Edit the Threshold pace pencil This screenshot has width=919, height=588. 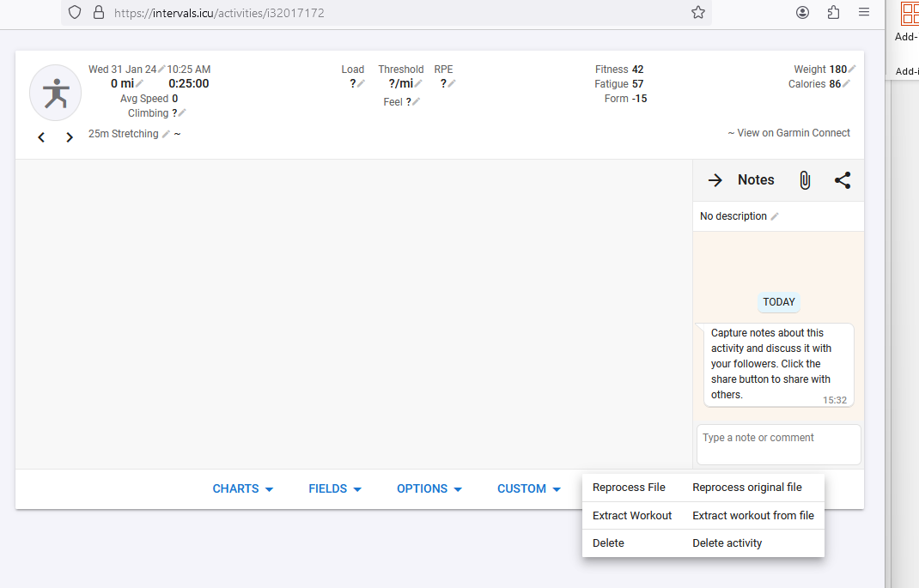[x=418, y=84]
